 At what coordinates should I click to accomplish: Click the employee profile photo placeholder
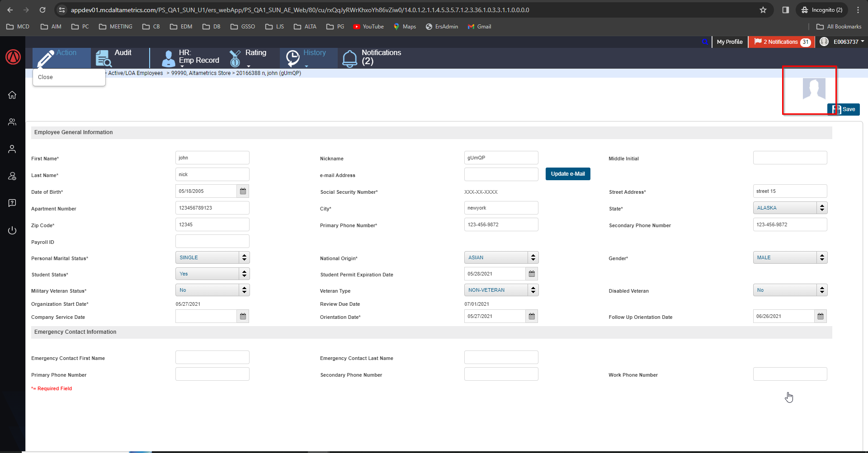[x=813, y=89]
